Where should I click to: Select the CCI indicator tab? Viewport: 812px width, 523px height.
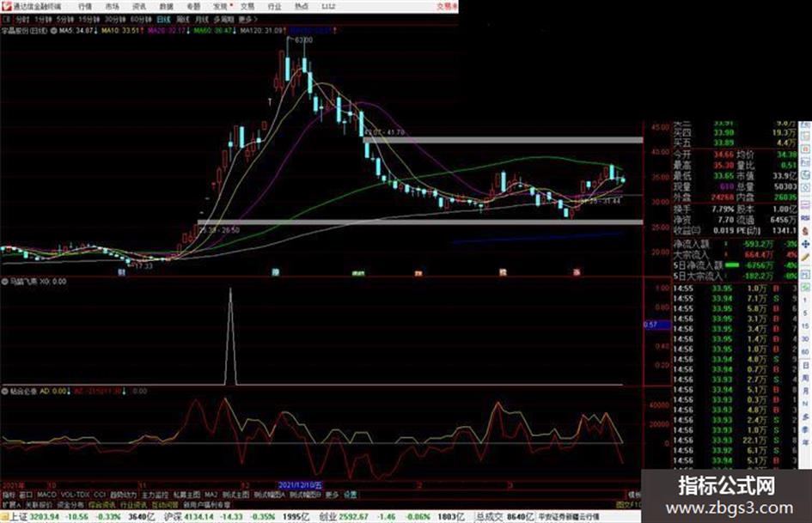(99, 495)
